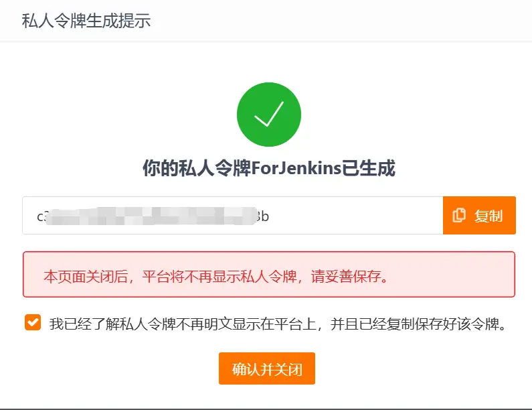Screen dimensions: 532x410
Task: Uncheck the token-saved acknowledgment checkbox
Action: pyautogui.click(x=33, y=322)
